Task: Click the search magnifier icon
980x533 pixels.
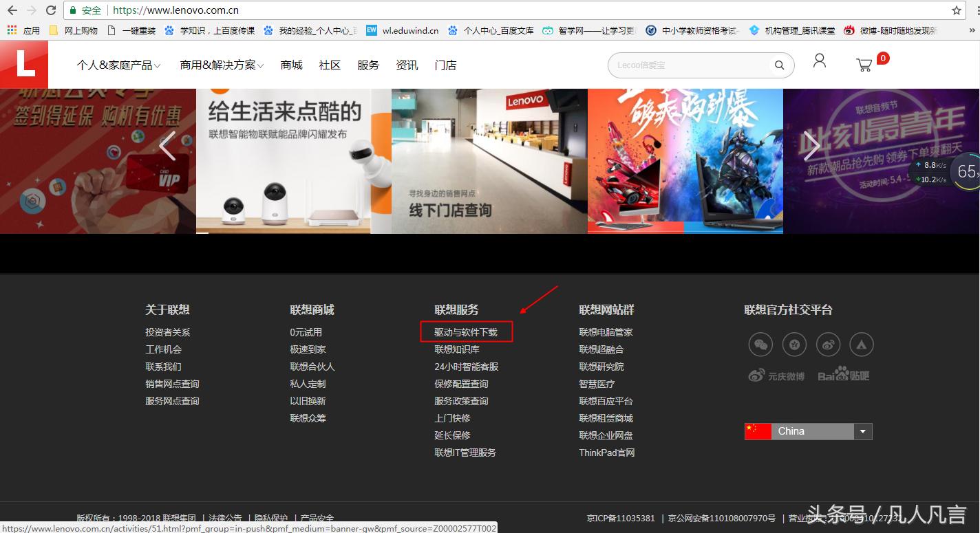Action: 779,65
